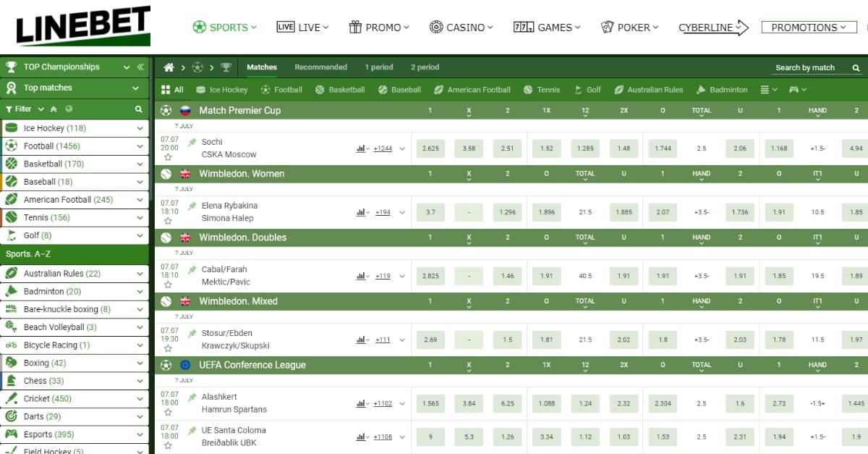Click the double up-arrow icon beside Filter
Image resolution: width=868 pixels, height=454 pixels.
53,109
